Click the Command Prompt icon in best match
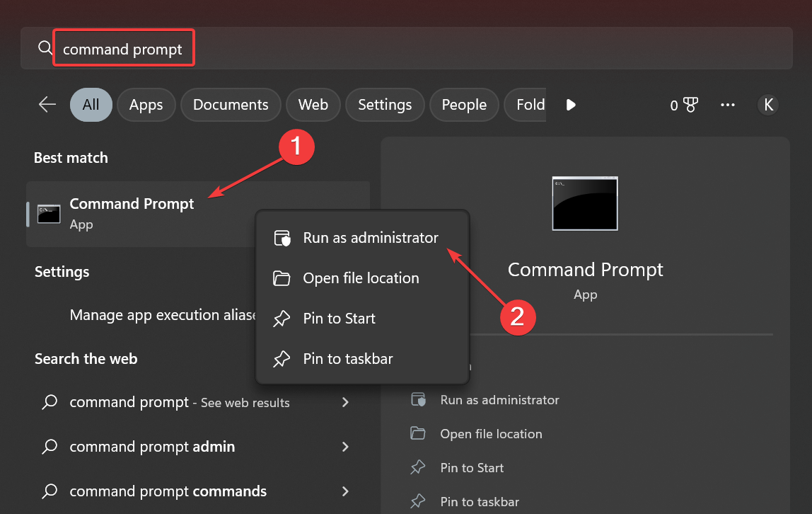Image resolution: width=812 pixels, height=514 pixels. point(49,214)
